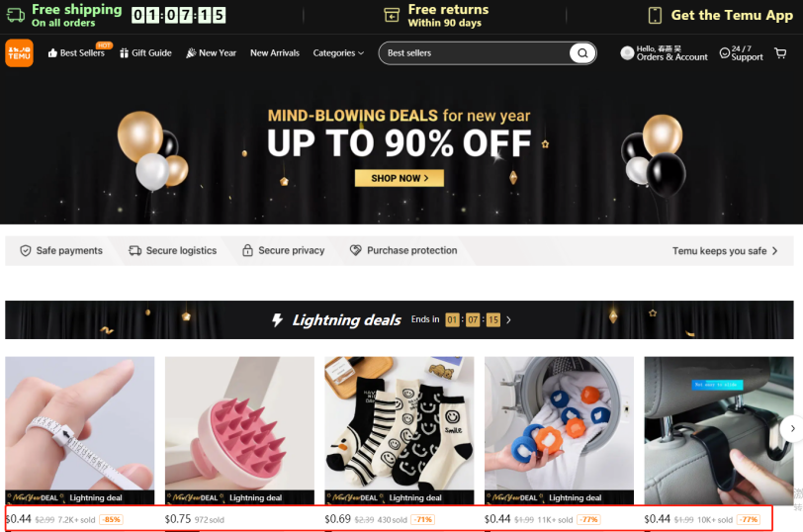Viewport: 803px width, 532px height.
Task: Click the free shipping truck icon
Action: click(16, 15)
